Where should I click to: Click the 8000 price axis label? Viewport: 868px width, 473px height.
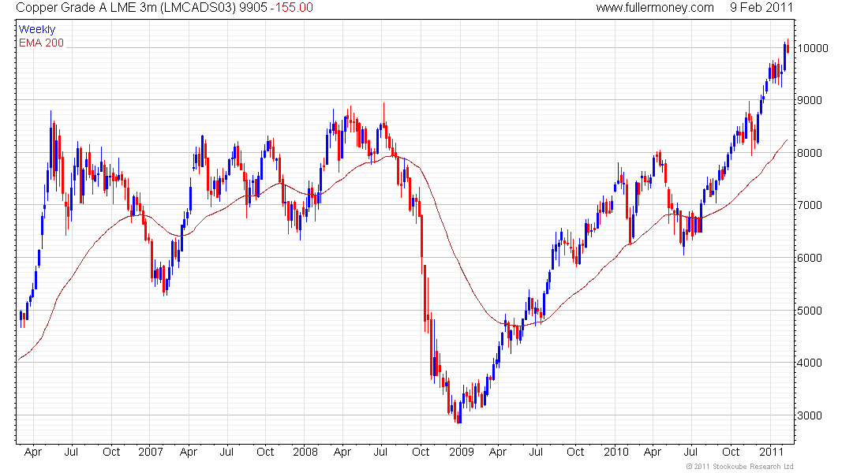(x=810, y=153)
